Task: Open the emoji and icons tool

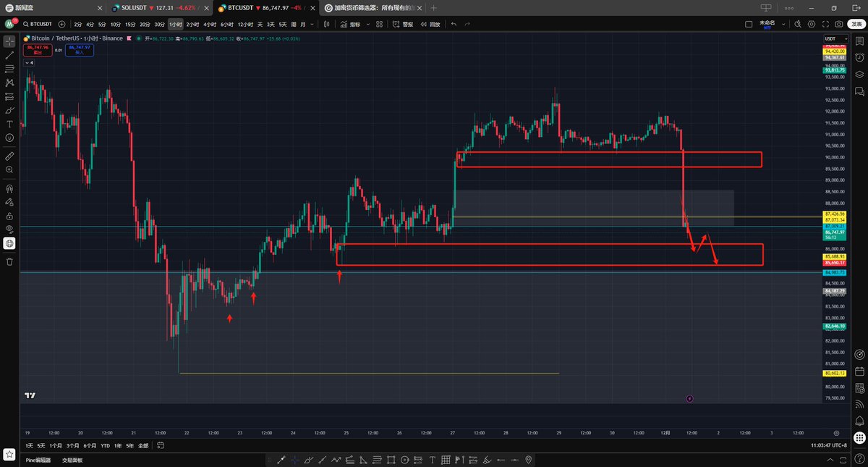Action: (x=9, y=138)
